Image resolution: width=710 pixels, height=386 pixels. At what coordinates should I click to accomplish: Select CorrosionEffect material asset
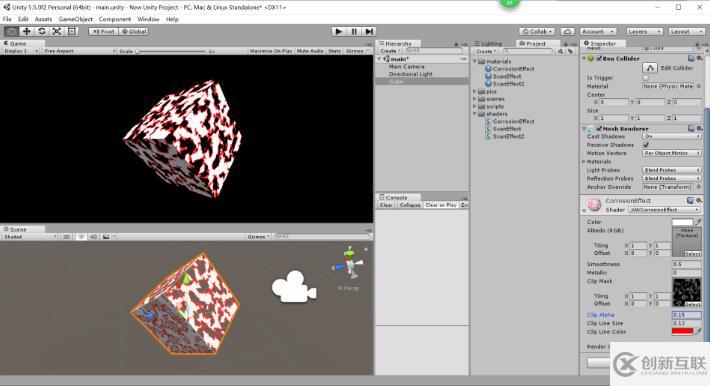(509, 69)
